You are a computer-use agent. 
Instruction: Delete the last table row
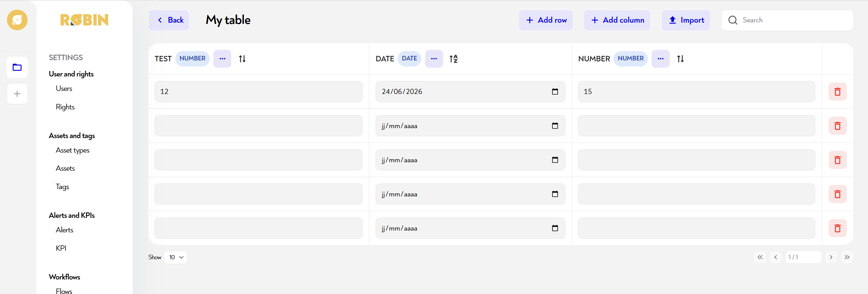[x=837, y=228]
